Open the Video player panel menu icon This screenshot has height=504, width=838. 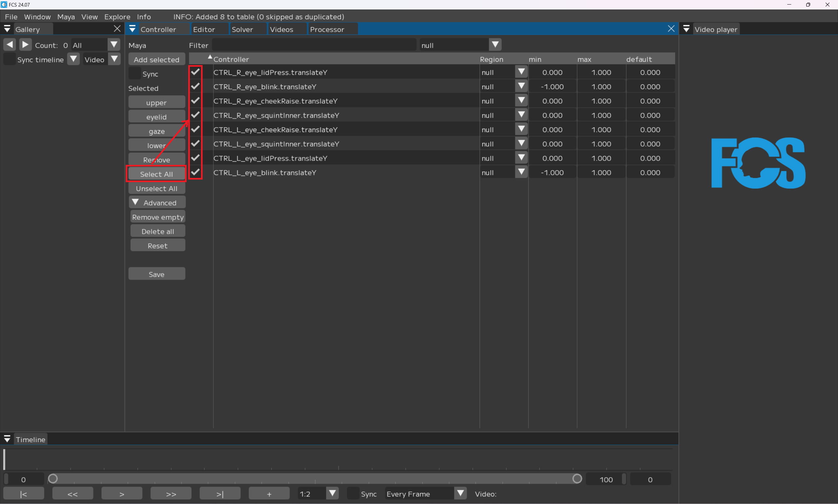[686, 29]
